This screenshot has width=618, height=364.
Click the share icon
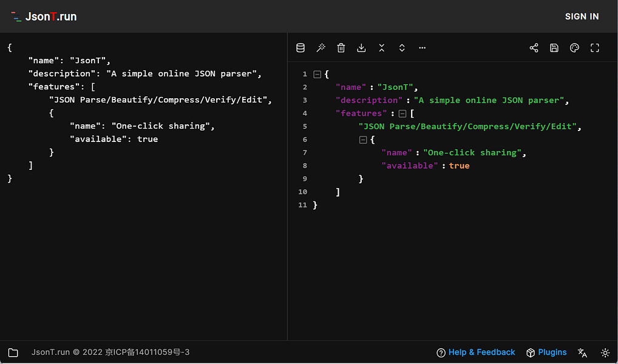coord(534,48)
